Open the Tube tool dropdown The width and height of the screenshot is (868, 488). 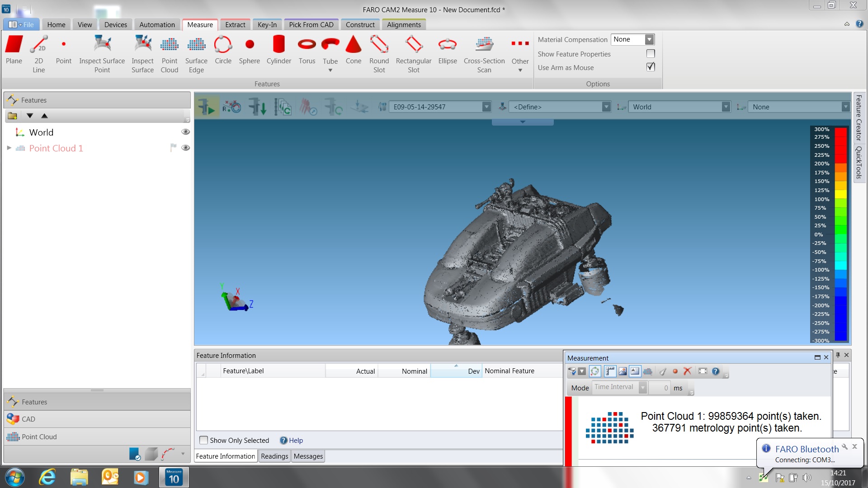pos(330,70)
